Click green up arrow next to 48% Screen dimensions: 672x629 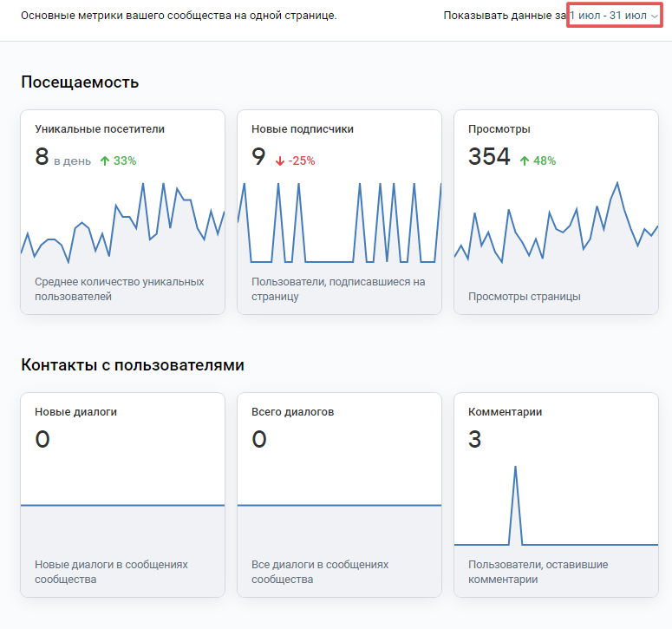pos(525,161)
